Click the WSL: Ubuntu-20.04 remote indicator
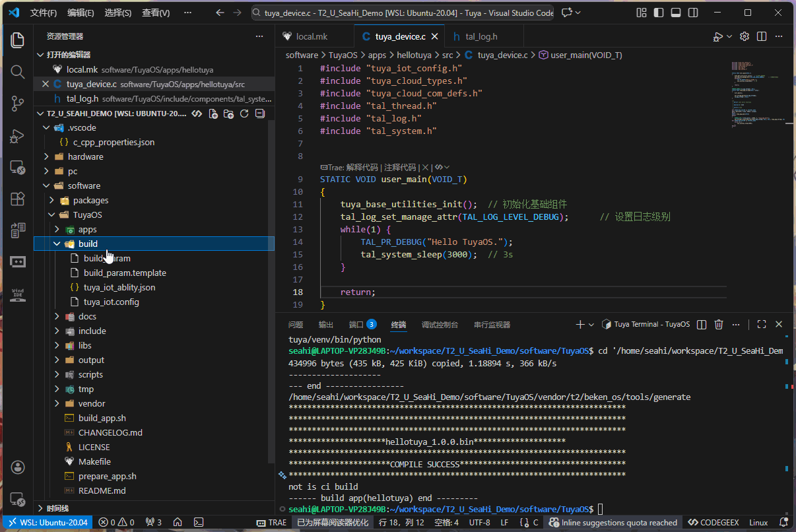The height and width of the screenshot is (532, 796). (x=48, y=522)
